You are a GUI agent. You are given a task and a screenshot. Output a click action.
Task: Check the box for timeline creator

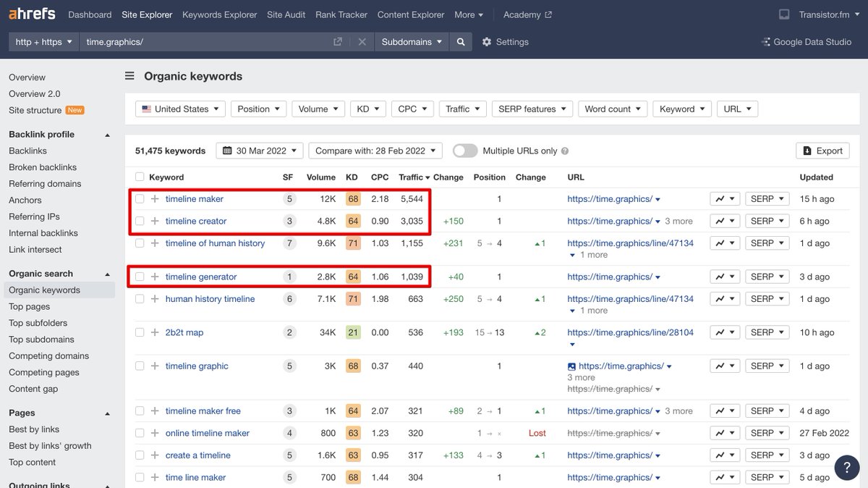coord(140,221)
